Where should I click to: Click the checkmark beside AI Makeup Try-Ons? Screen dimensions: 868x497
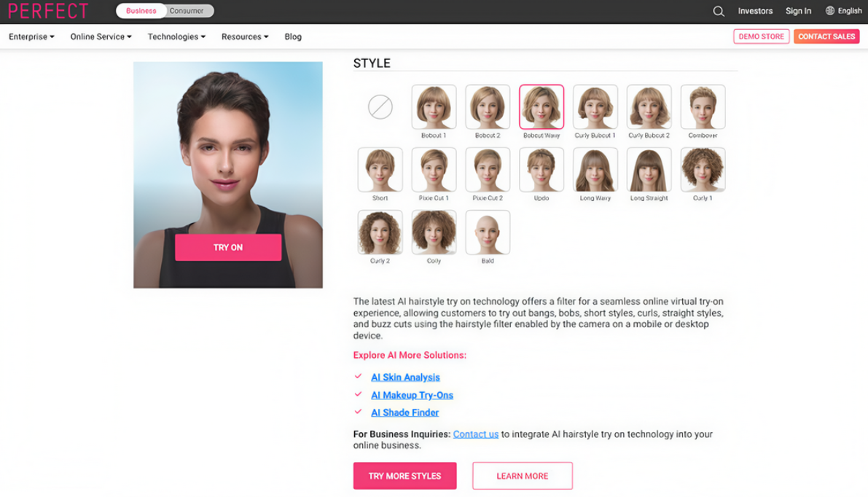coord(358,394)
